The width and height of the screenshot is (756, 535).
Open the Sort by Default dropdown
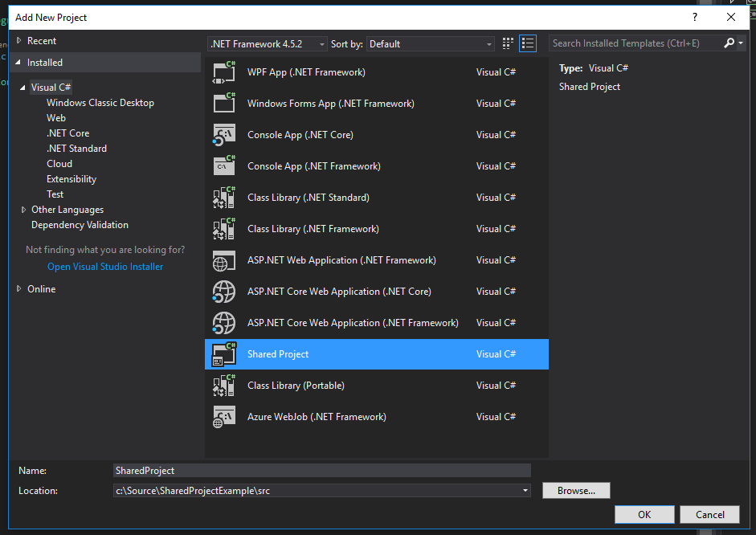point(431,44)
